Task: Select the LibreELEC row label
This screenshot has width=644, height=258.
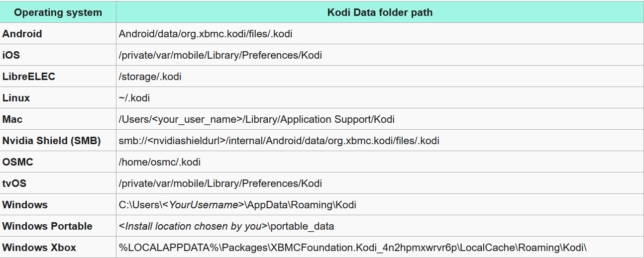Action: click(x=29, y=77)
